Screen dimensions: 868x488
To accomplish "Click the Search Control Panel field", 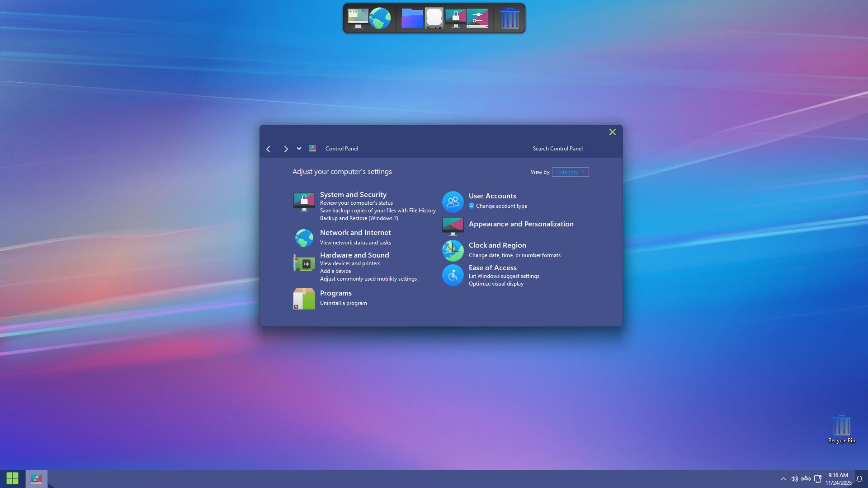I will click(557, 149).
